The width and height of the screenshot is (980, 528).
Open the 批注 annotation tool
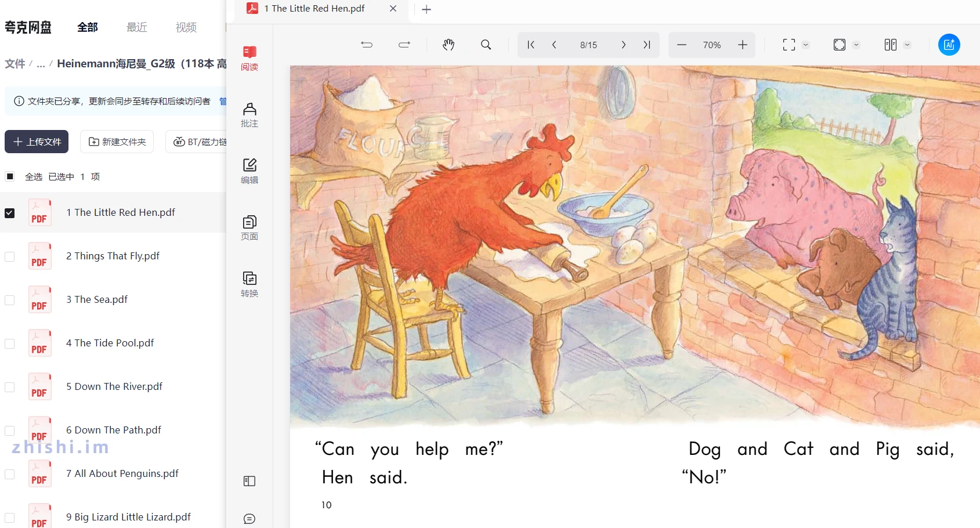[249, 115]
